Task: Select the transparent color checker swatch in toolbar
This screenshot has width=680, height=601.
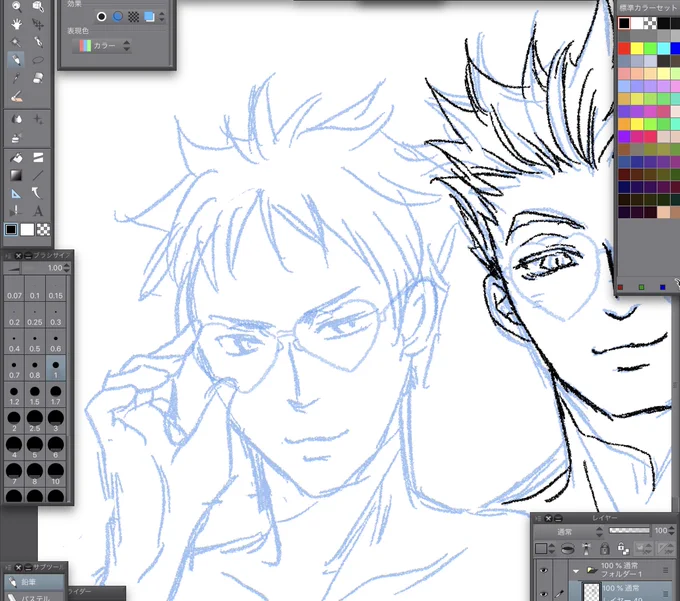Action: (43, 230)
